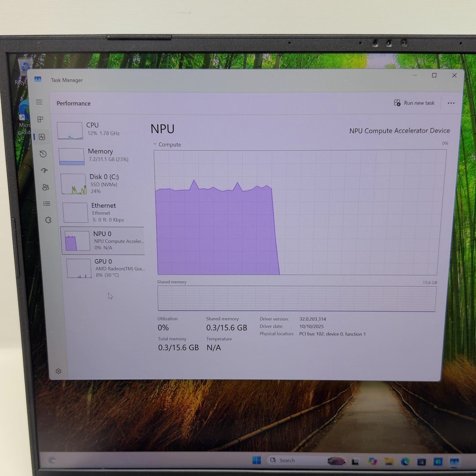Open the Recycle Bin desktop icon
476x476 pixels.
click(23, 71)
